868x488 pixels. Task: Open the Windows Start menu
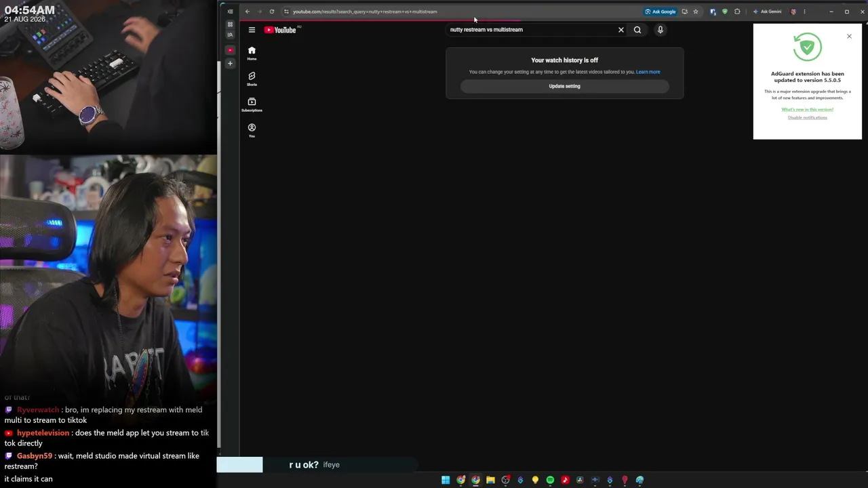pos(446,480)
